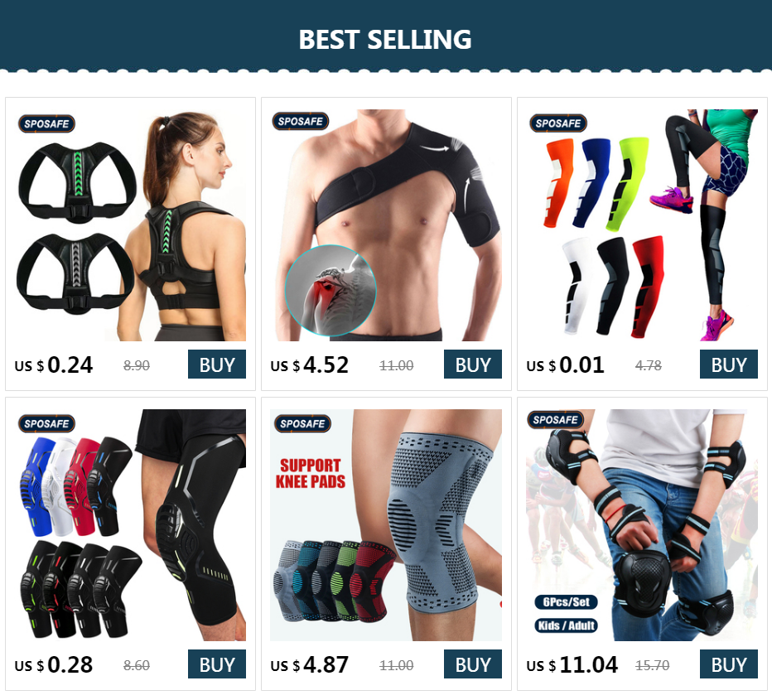772x700 pixels.
Task: Click SPOSAFE logo on shoulder brace card
Action: (x=301, y=121)
